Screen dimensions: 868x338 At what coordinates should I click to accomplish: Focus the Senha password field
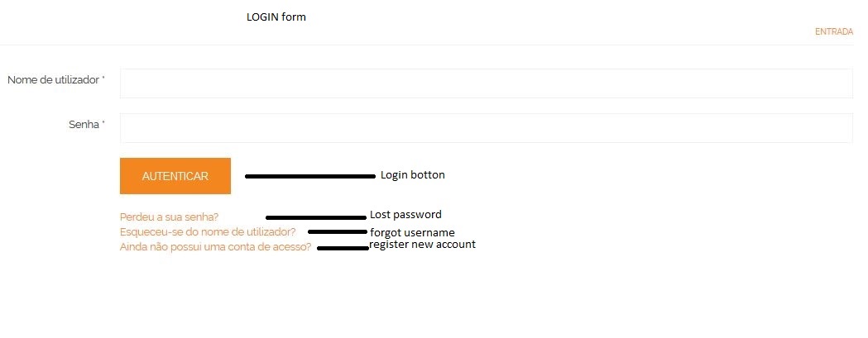pos(486,128)
